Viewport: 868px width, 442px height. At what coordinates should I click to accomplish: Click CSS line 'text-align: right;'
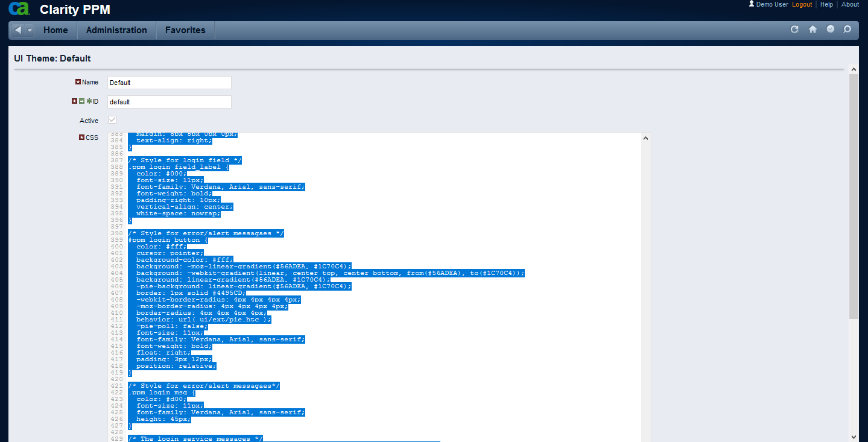click(174, 140)
